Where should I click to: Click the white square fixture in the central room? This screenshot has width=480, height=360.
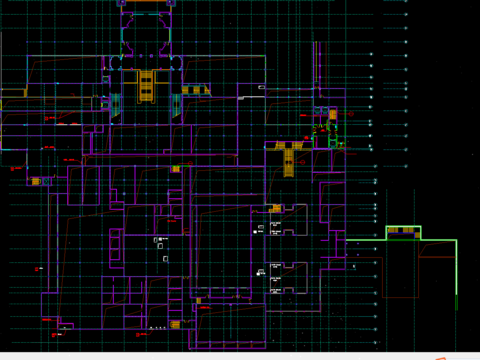click(x=160, y=246)
